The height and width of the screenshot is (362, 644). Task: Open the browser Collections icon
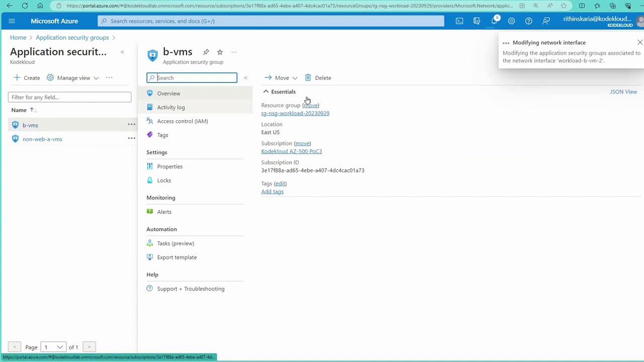pos(612,6)
